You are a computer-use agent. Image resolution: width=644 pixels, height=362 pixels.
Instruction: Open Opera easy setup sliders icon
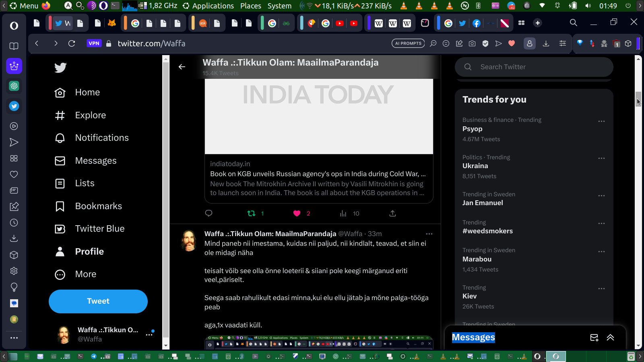coord(563,43)
